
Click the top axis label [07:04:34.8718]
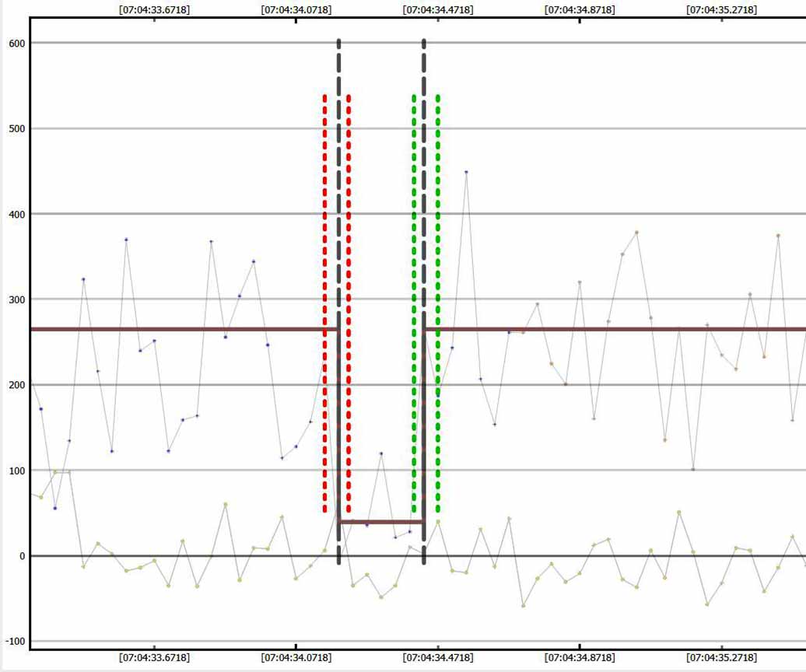[x=580, y=10]
